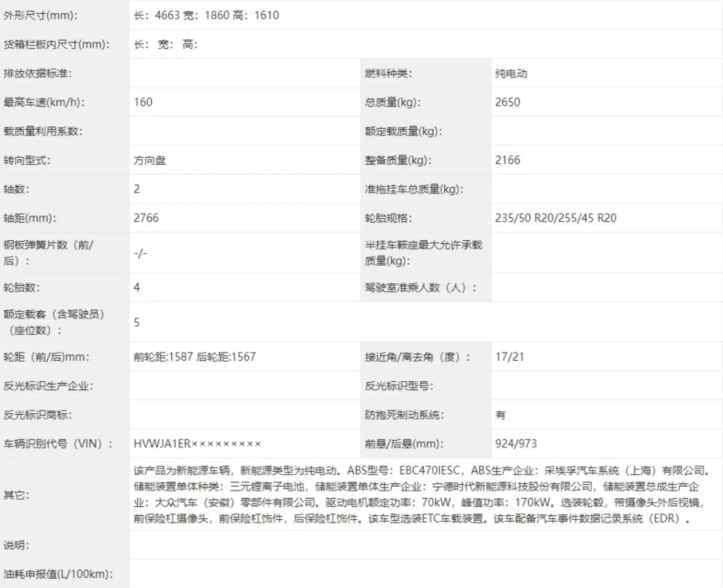Select axle count value 2
Screen dimensions: 723x588
(x=137, y=189)
